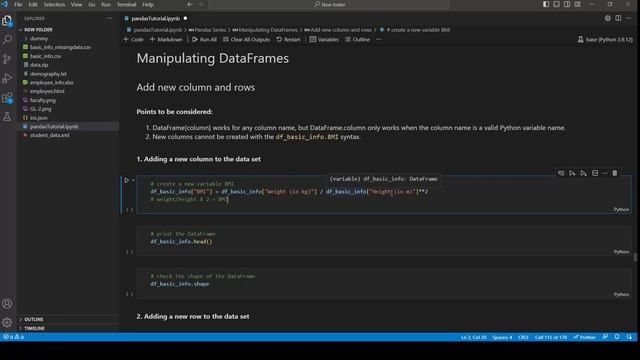Click into the df_basic_info.head() cell

pos(384,241)
